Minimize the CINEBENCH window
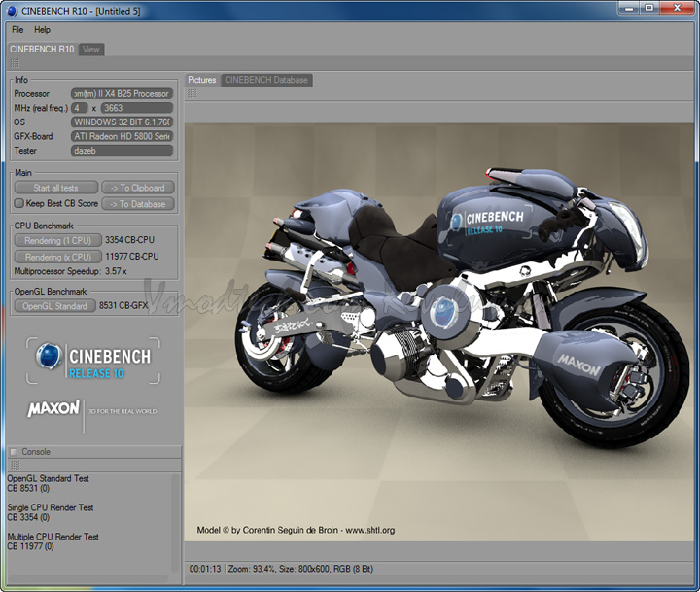 tap(629, 8)
